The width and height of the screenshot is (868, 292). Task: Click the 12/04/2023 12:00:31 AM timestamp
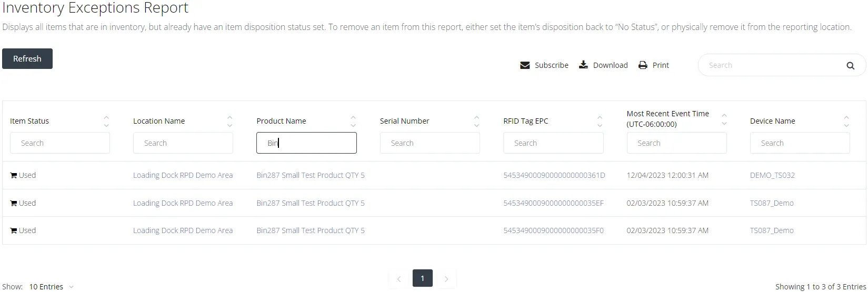[667, 175]
